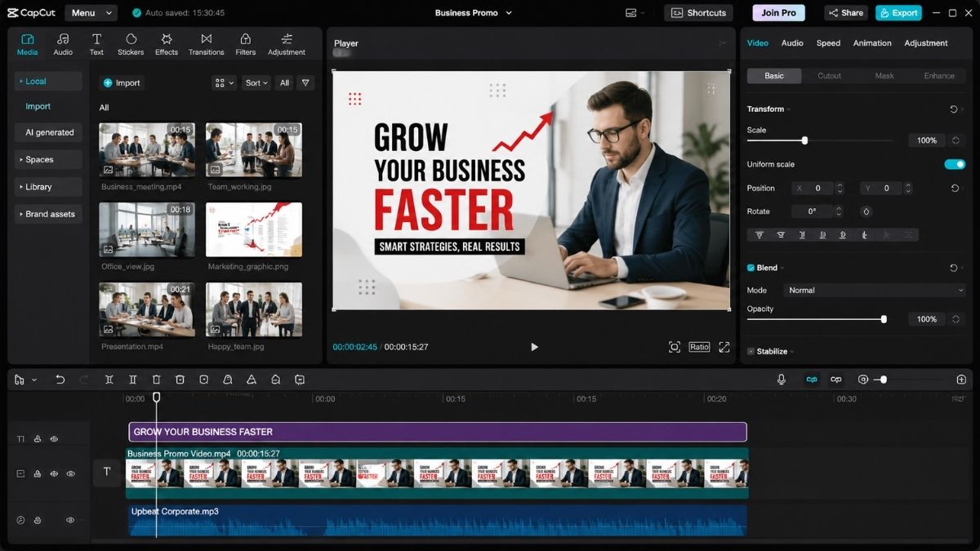Image resolution: width=980 pixels, height=551 pixels.
Task: Click the rotate icon beside the Rotate field
Action: 866,211
